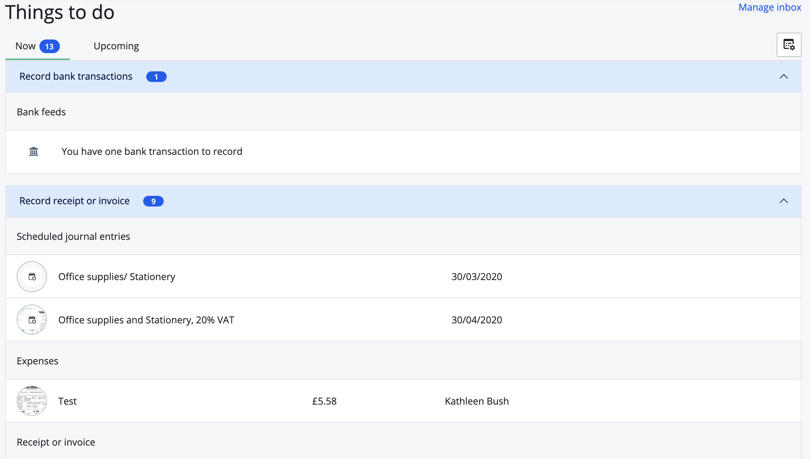Click Kathleen Bush on the Test expense
Viewport: 810px width, 459px height.
[x=476, y=401]
